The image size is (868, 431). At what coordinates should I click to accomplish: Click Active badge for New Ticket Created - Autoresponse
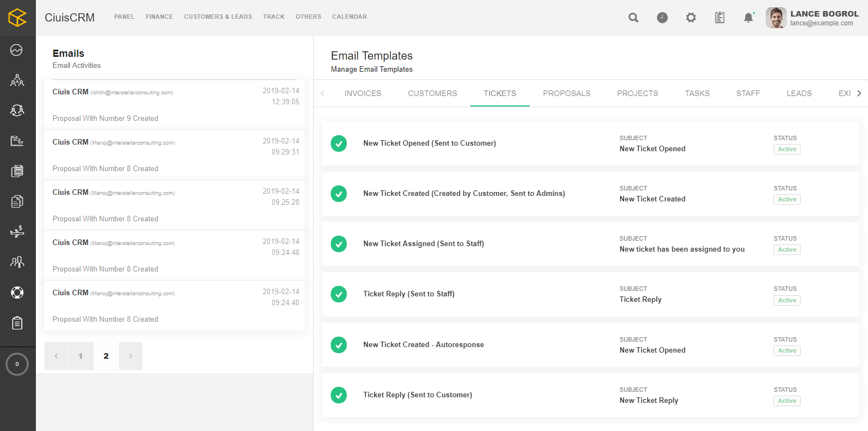(787, 350)
